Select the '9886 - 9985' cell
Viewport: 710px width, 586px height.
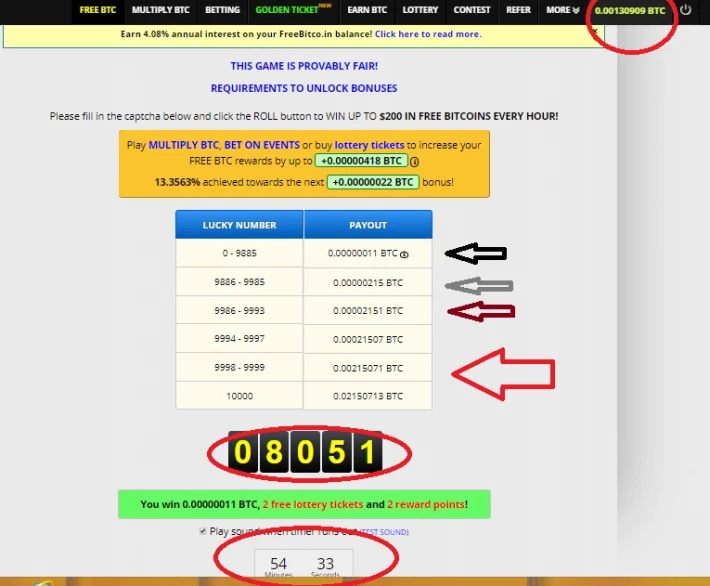pos(239,282)
